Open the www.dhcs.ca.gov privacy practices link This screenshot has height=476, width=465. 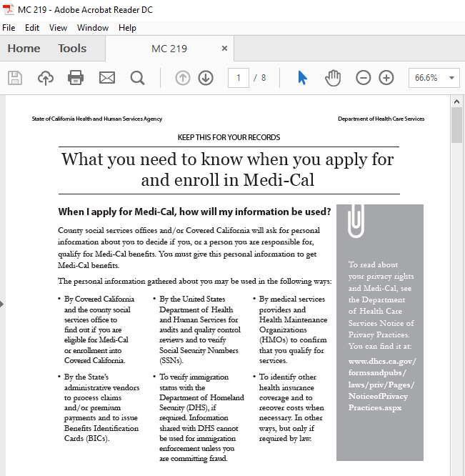pos(382,385)
